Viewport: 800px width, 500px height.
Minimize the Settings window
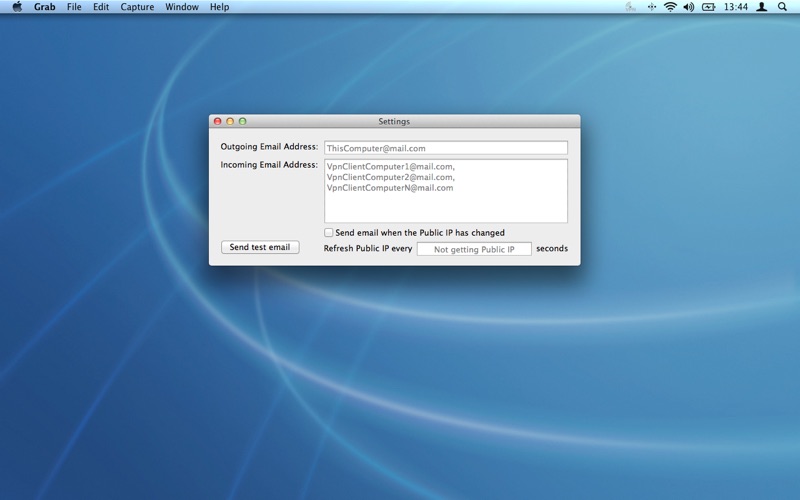click(x=230, y=121)
